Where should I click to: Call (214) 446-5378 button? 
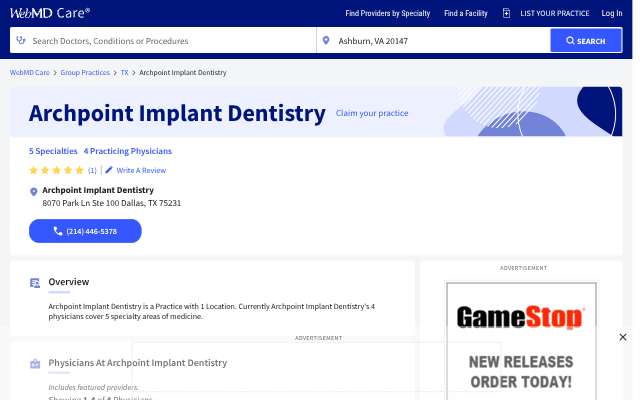[85, 231]
